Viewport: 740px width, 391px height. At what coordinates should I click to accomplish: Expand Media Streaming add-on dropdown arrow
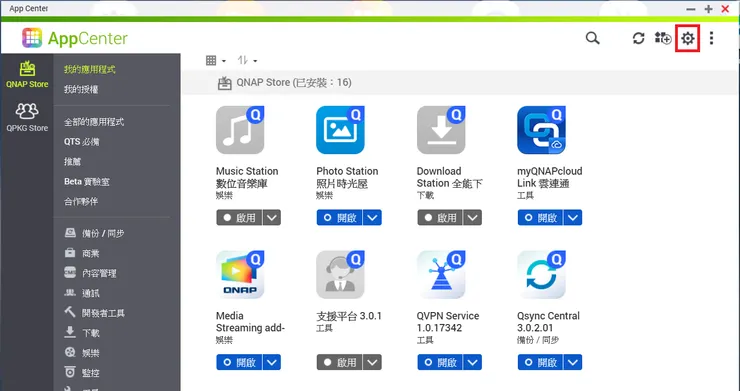[x=272, y=362]
